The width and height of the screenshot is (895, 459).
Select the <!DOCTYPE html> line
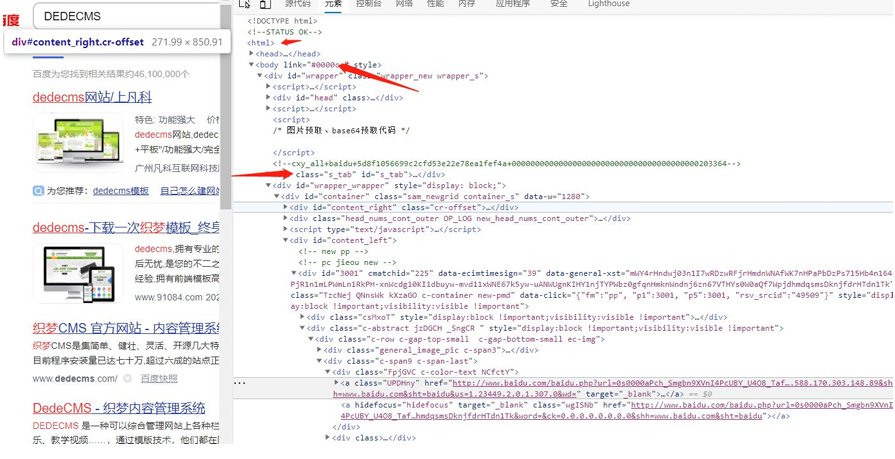coord(283,21)
